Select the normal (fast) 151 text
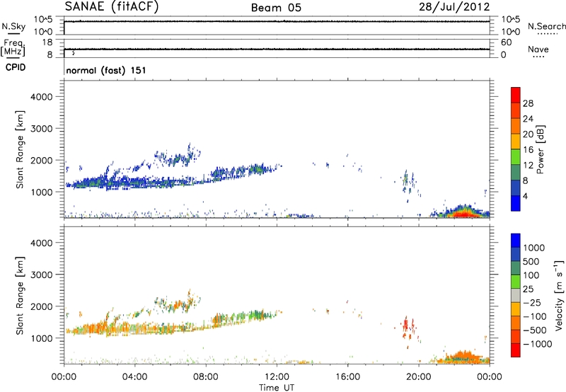Screen dimensions: 566x392 (x=106, y=70)
